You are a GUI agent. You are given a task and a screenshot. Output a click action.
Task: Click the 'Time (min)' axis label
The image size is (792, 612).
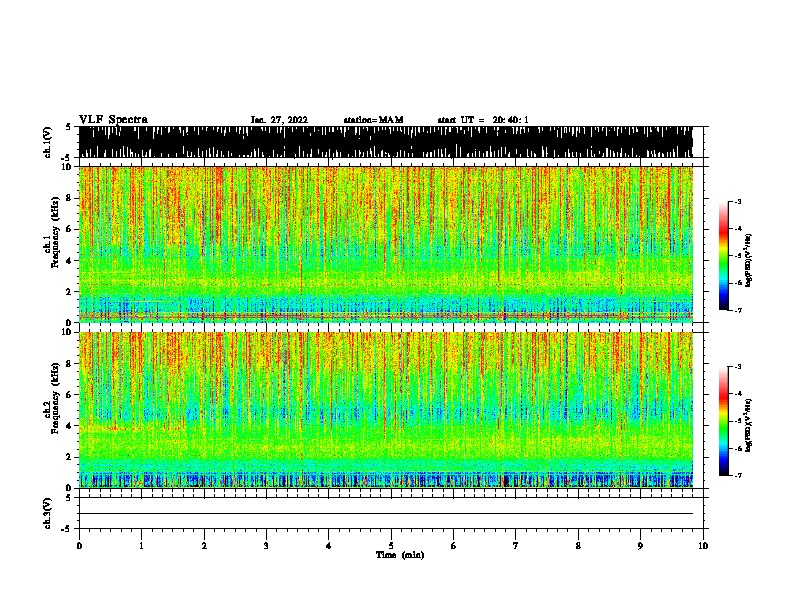point(400,555)
